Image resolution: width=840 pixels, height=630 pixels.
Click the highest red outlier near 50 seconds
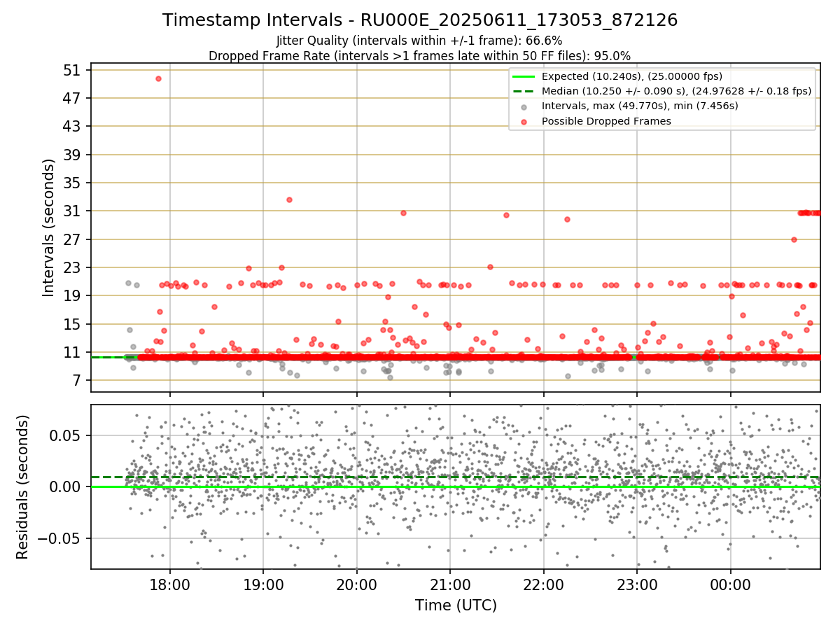coord(158,78)
